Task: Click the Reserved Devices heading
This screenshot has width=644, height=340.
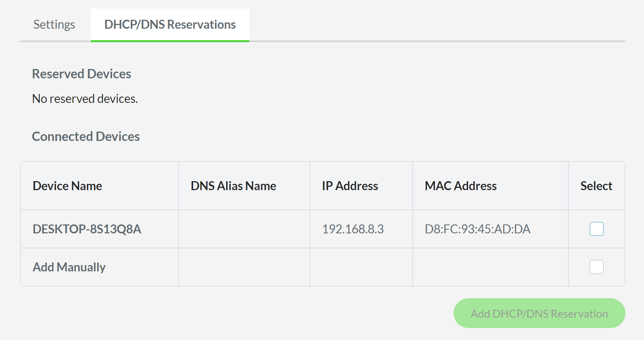Action: click(x=82, y=73)
